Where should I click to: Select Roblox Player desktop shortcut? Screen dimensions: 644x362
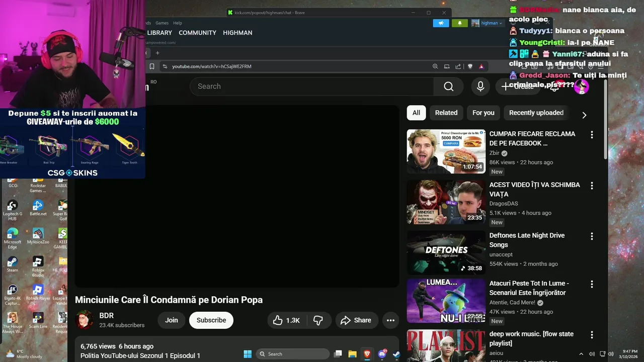38,293
